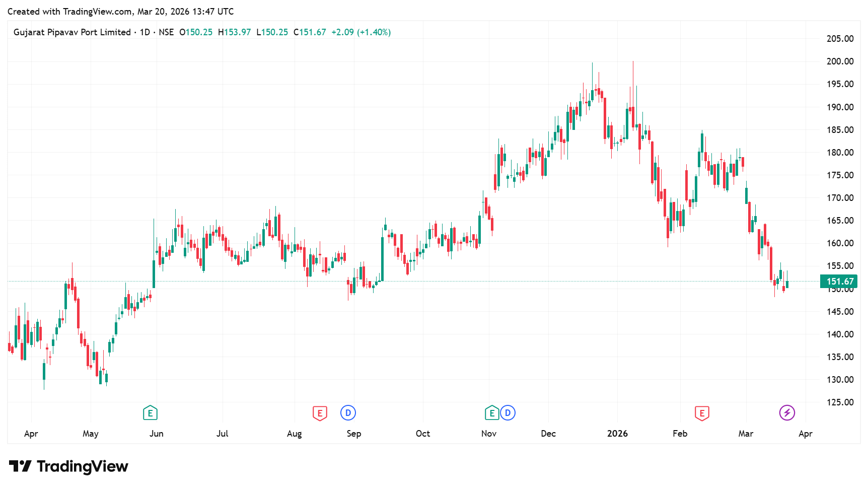Click the Gujarat Pipavav Port Limited title

pos(72,32)
